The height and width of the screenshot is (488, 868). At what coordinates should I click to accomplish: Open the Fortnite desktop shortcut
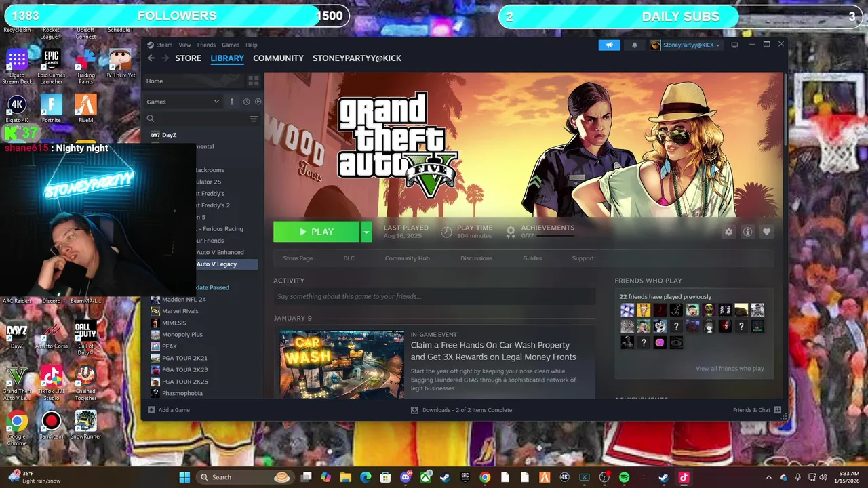coord(52,108)
